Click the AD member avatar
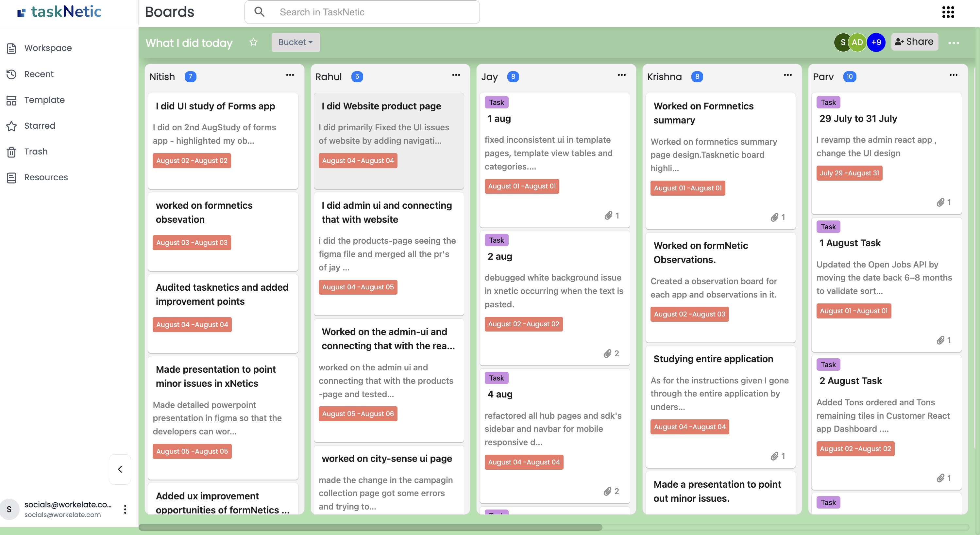980x535 pixels. click(x=857, y=42)
